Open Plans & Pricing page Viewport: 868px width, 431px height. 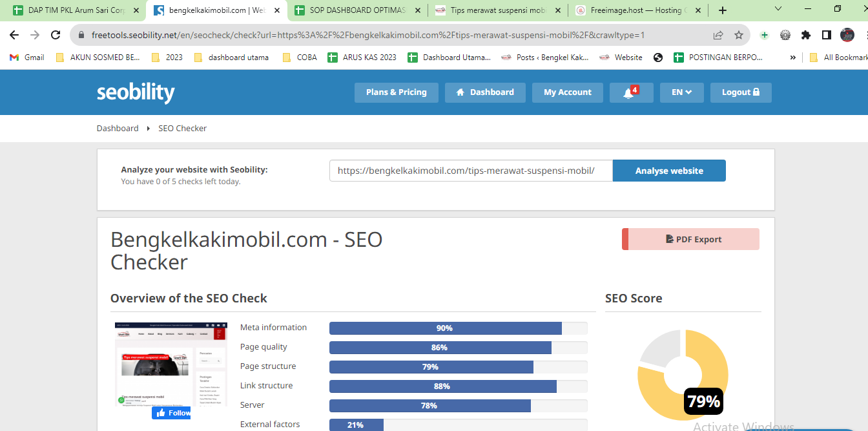point(396,92)
